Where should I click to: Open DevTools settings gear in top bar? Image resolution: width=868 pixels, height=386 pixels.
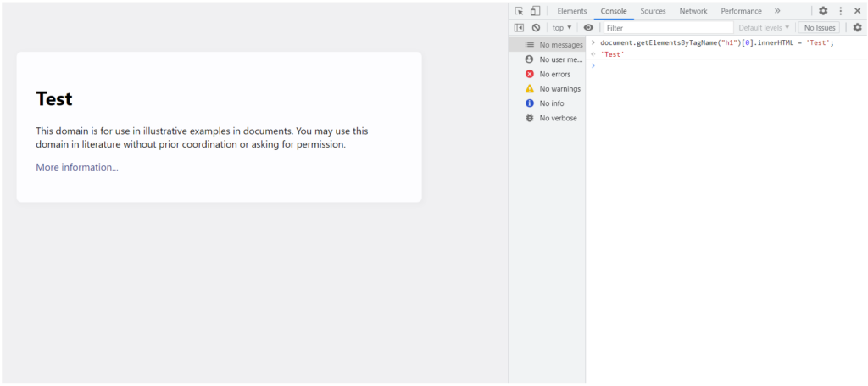[x=823, y=11]
